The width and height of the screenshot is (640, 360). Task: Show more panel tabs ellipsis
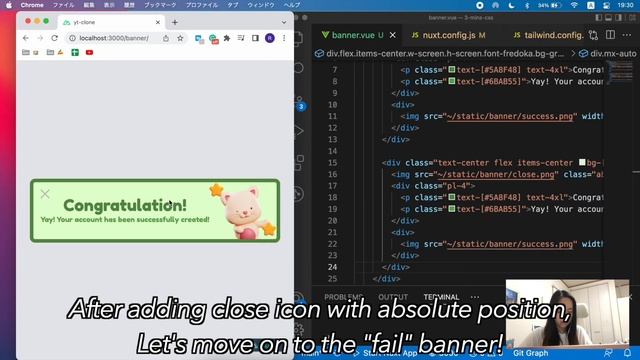(x=475, y=297)
